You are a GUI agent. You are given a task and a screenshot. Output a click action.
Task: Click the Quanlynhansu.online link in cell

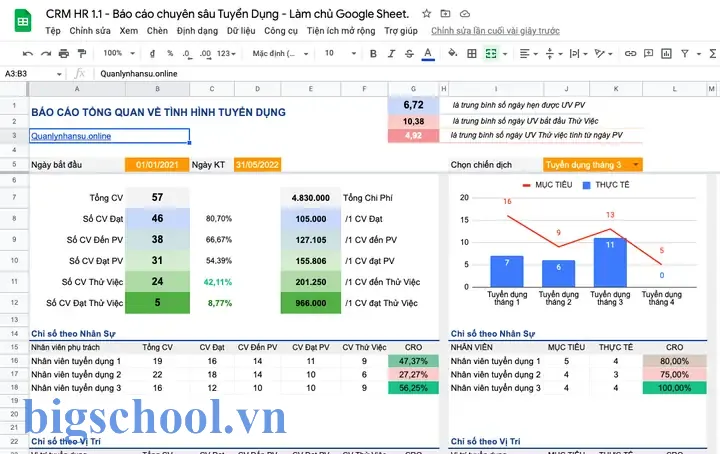[x=71, y=136]
